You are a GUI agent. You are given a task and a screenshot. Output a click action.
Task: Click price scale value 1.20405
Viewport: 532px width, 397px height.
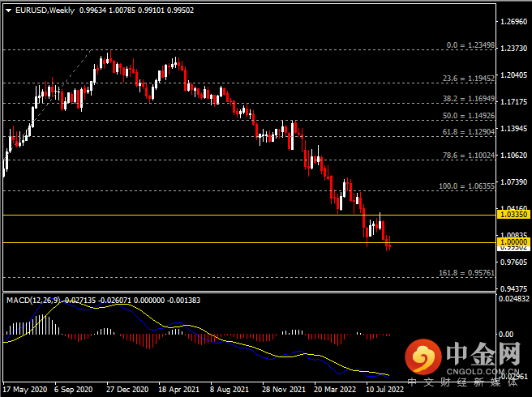coord(513,75)
